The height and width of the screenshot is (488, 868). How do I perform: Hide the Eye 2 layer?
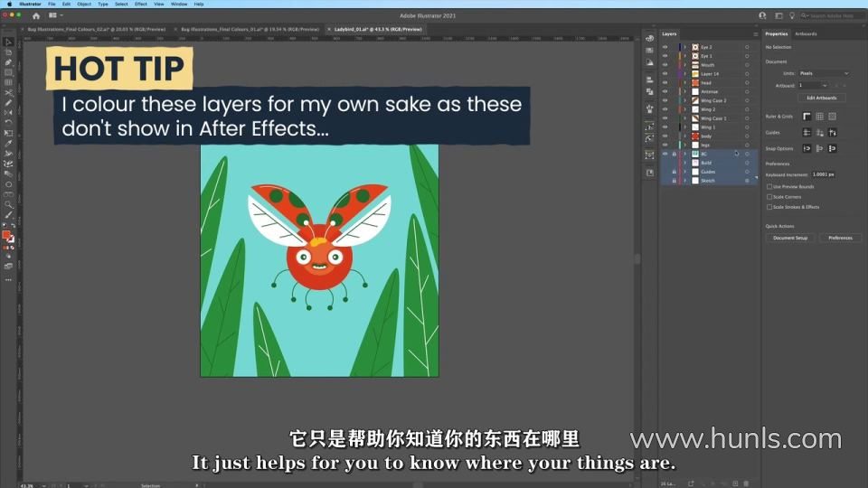[665, 47]
